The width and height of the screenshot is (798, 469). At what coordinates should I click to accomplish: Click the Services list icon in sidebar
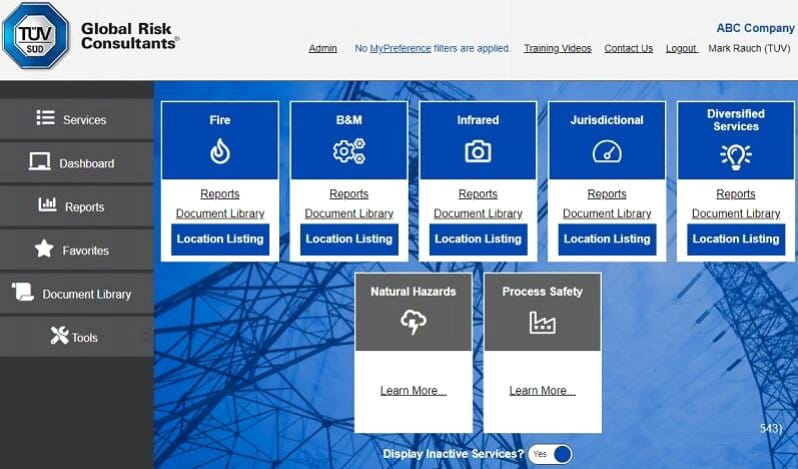pyautogui.click(x=45, y=118)
